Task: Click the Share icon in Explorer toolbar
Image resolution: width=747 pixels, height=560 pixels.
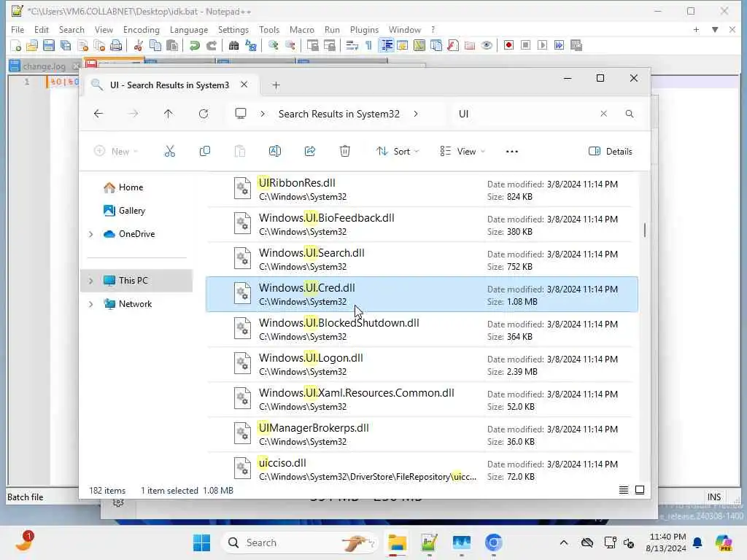Action: pyautogui.click(x=309, y=152)
